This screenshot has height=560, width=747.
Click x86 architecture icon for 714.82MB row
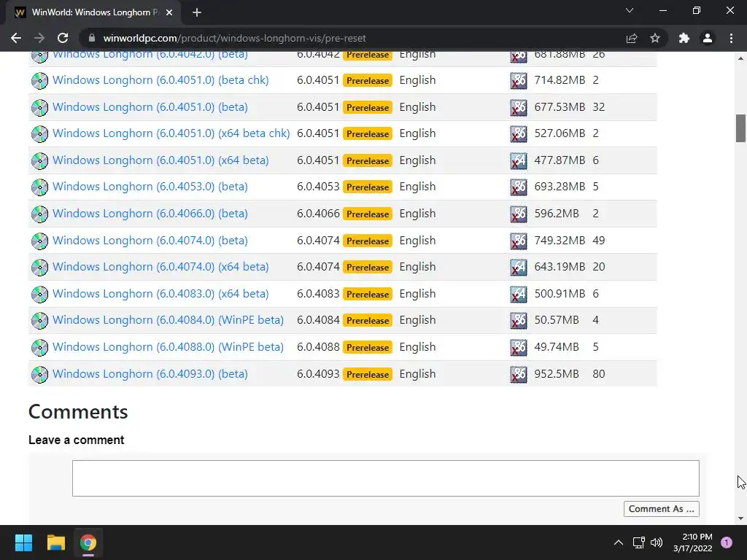click(x=519, y=80)
